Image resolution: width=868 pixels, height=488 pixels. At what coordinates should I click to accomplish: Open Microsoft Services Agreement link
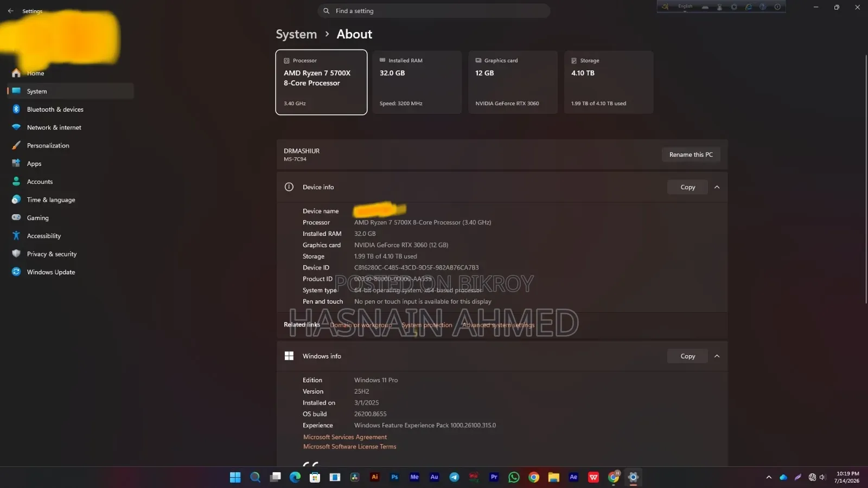coord(345,437)
